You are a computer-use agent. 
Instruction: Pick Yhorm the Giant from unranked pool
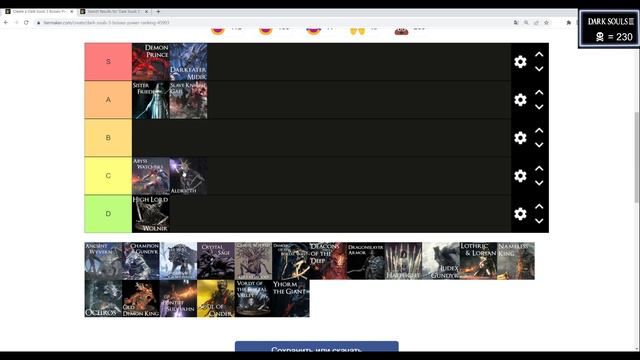291,298
